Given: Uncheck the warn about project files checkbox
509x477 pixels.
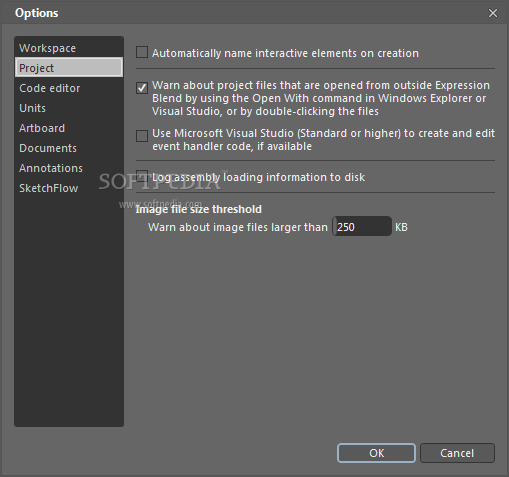Looking at the screenshot, I should (142, 88).
